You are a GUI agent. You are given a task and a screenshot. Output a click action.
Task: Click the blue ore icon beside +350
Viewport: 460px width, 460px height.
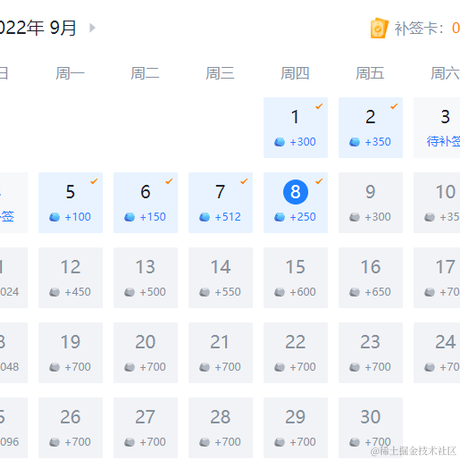[354, 142]
